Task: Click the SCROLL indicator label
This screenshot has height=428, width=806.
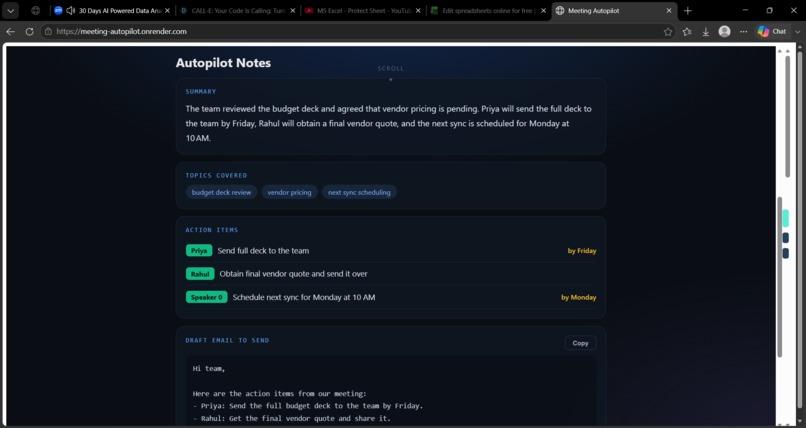Action: (391, 68)
